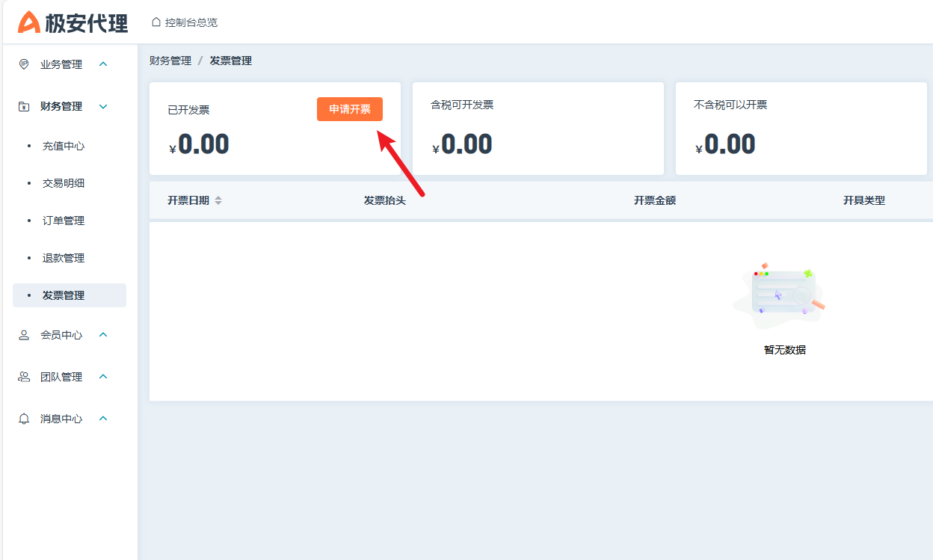This screenshot has height=560, width=933.
Task: Click the 财务管理 wallet icon
Action: pyautogui.click(x=24, y=106)
